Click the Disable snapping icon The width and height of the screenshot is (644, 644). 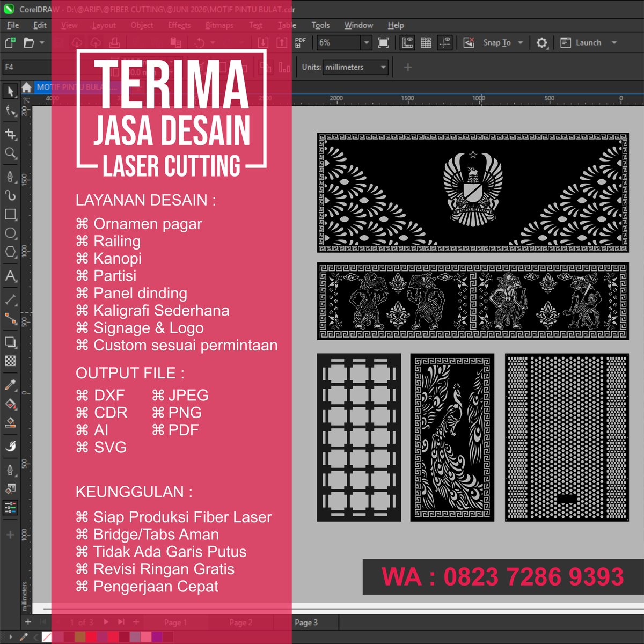coord(469,43)
